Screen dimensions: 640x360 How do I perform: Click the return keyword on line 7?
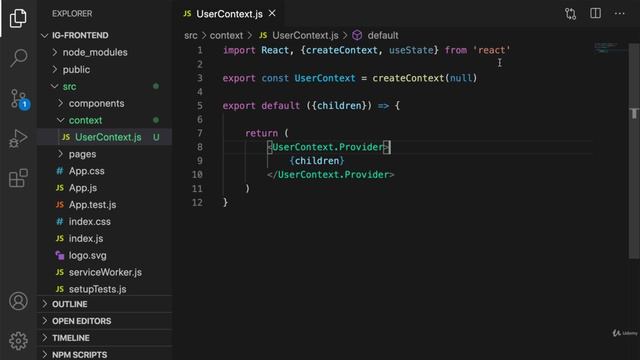click(x=261, y=133)
